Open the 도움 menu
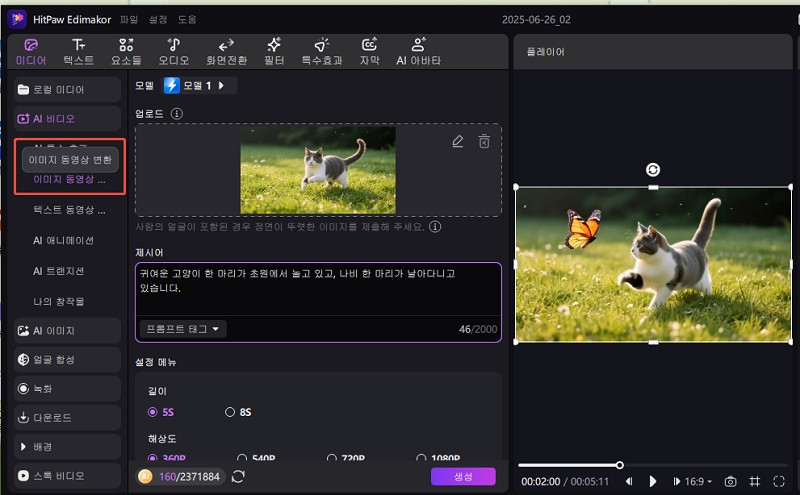Screen dimensions: 800x495 click(187, 19)
